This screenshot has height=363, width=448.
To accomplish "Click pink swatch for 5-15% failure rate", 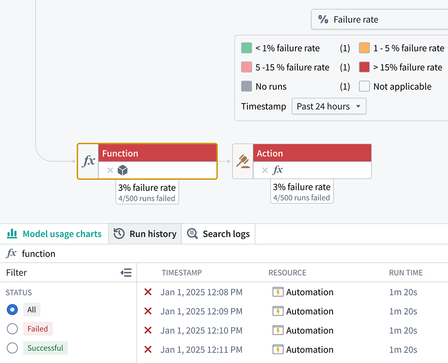I will [x=246, y=67].
